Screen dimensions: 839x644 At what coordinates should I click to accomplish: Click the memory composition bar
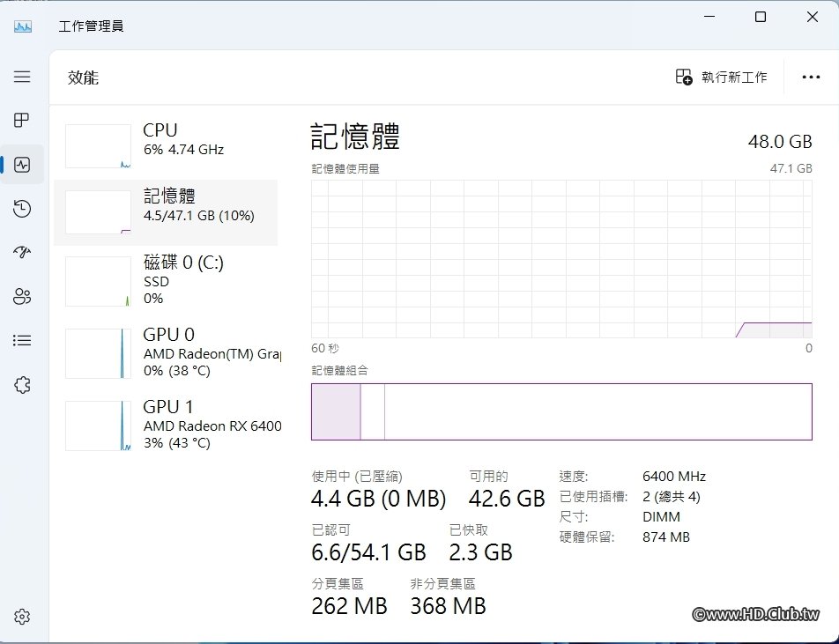[x=561, y=411]
